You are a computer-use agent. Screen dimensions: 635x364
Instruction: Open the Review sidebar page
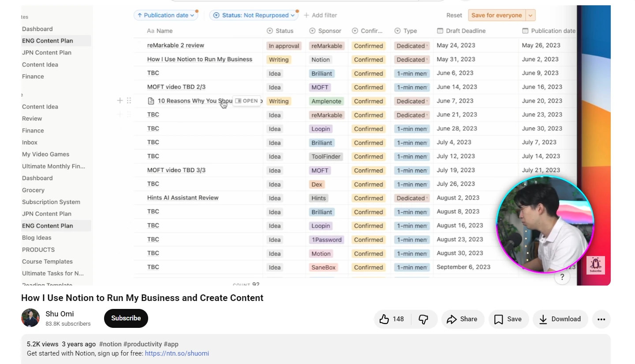(32, 119)
